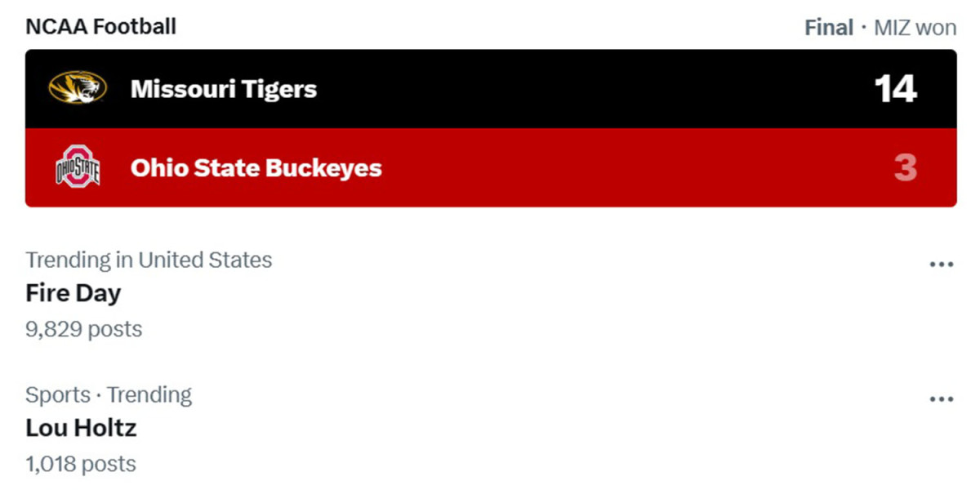Viewport: 980px width, 490px height.
Task: Click the game scorecard banner
Action: point(490,127)
